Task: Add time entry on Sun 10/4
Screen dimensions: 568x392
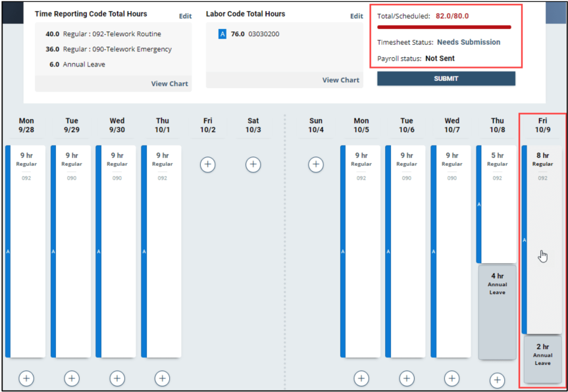Action: 316,164
